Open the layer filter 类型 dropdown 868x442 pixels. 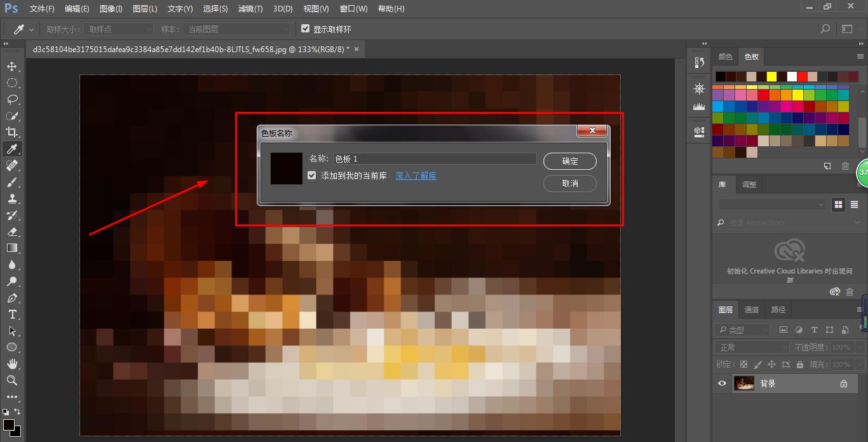point(742,330)
